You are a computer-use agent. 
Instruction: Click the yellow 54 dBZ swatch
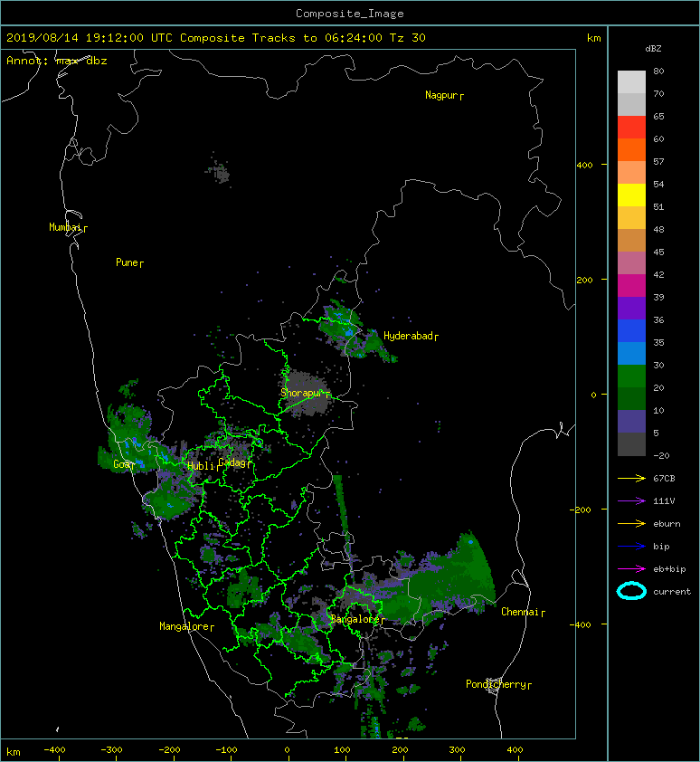coord(631,195)
